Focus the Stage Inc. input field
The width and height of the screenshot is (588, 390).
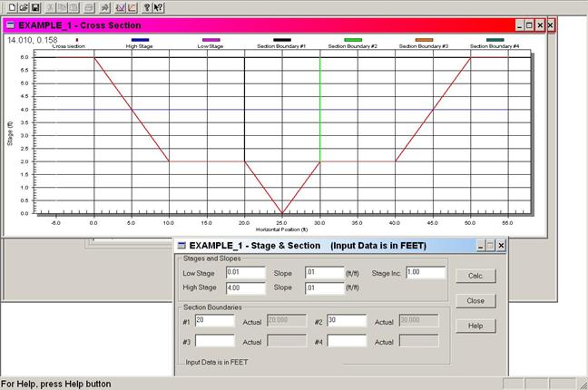tap(426, 272)
